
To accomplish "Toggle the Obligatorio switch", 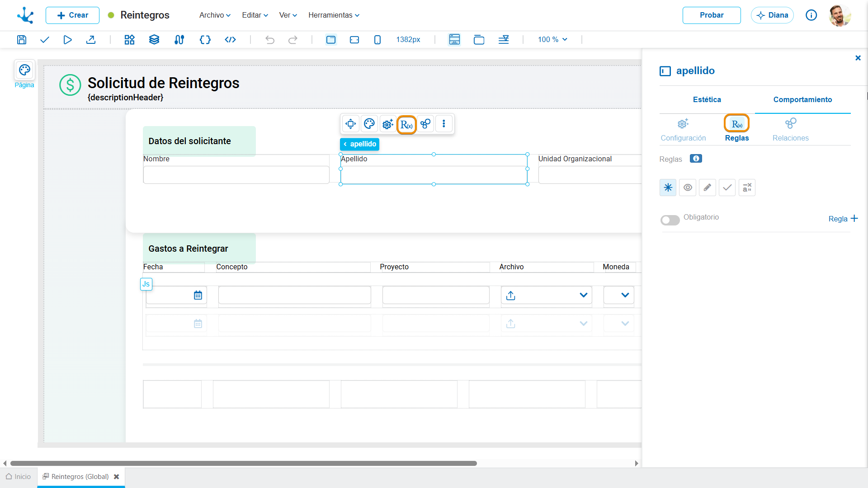I will click(x=670, y=220).
